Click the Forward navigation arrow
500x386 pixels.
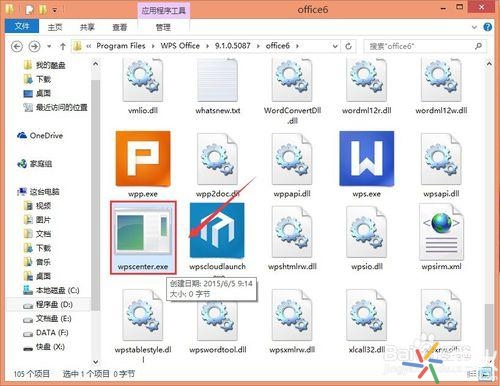[x=34, y=46]
